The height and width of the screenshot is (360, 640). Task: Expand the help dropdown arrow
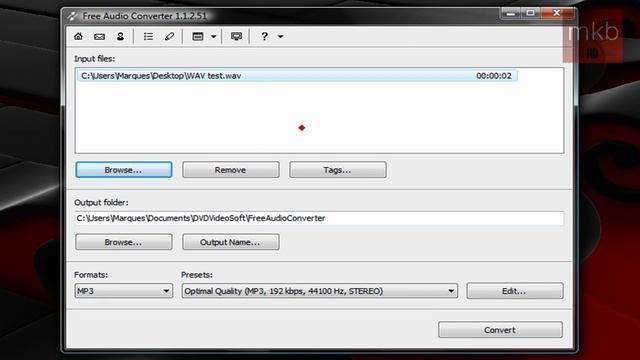(280, 37)
